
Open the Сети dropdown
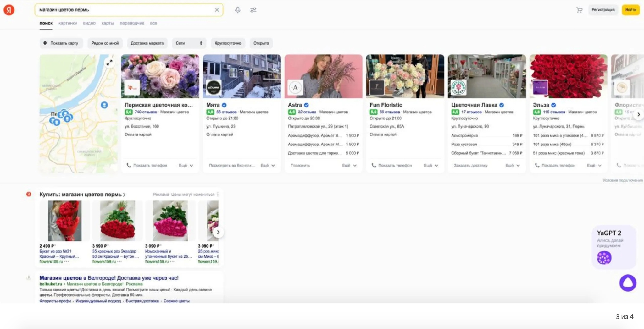tap(189, 43)
